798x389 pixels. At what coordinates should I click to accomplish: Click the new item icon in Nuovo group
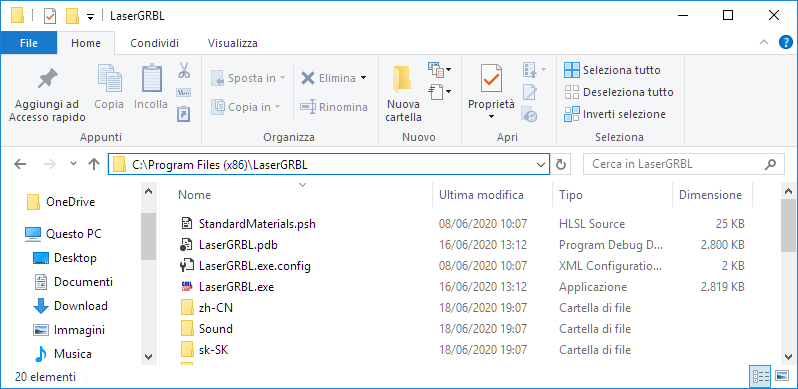(x=436, y=69)
